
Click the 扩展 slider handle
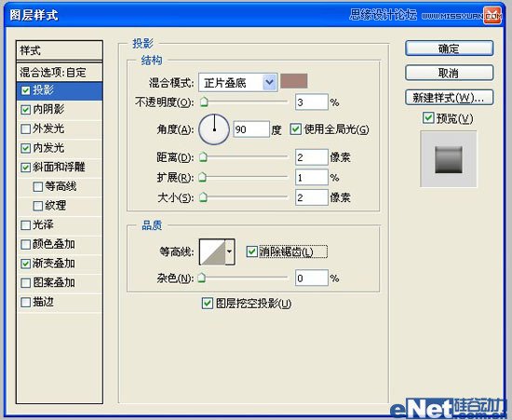[203, 177]
